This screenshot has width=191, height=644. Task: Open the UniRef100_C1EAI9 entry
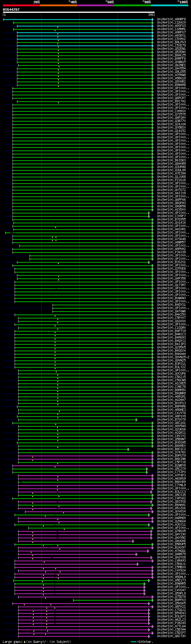click(x=171, y=23)
